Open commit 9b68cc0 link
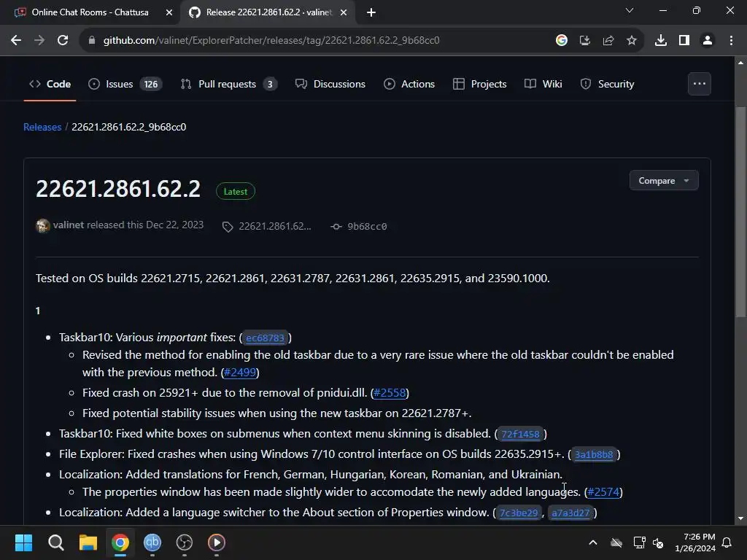This screenshot has width=747, height=560. [359, 227]
